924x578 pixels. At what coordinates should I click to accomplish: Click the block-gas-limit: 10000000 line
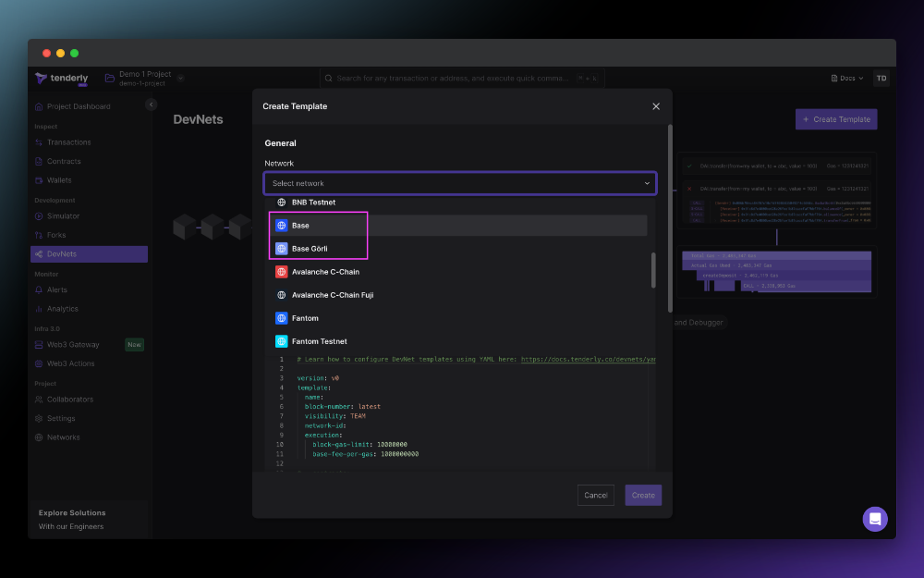(359, 444)
